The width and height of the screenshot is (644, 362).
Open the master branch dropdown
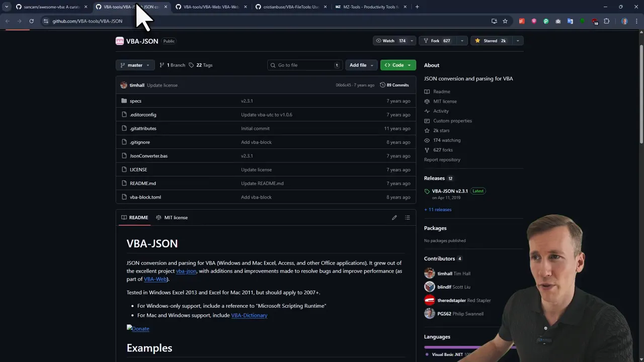point(135,65)
